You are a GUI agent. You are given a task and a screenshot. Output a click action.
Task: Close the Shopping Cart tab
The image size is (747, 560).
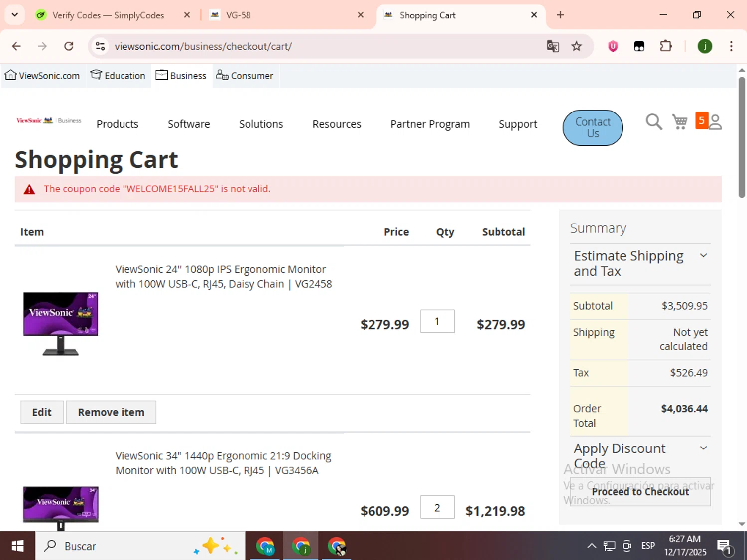(x=534, y=15)
